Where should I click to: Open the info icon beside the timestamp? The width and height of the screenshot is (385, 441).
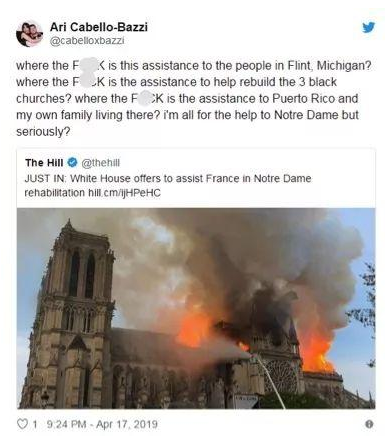[x=369, y=424]
